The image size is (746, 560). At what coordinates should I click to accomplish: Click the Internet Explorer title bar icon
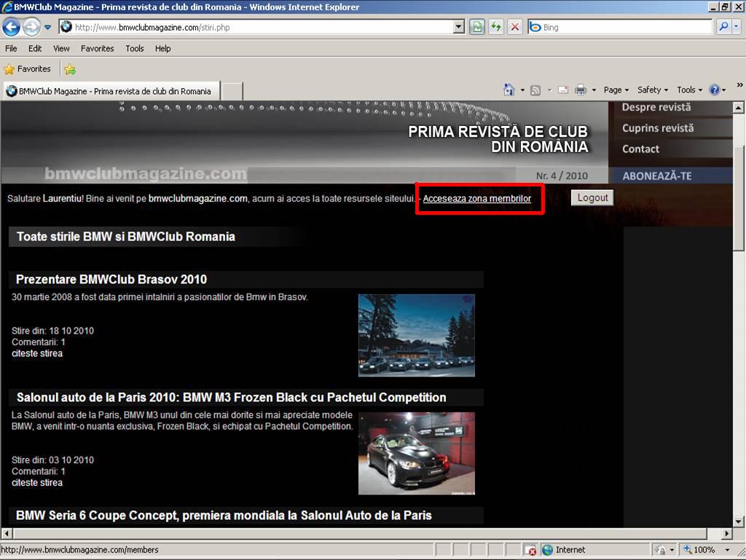[x=7, y=7]
